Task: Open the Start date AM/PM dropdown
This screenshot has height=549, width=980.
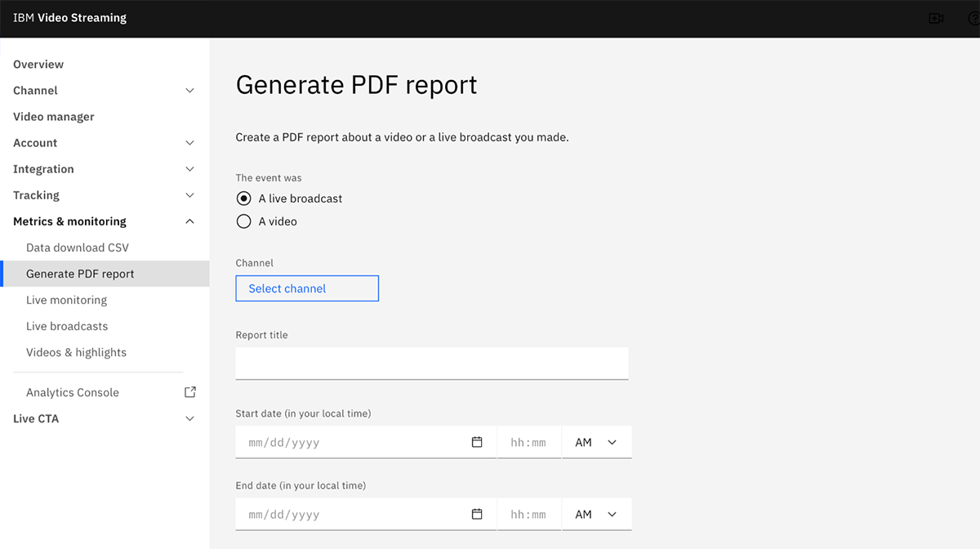Action: pos(596,442)
